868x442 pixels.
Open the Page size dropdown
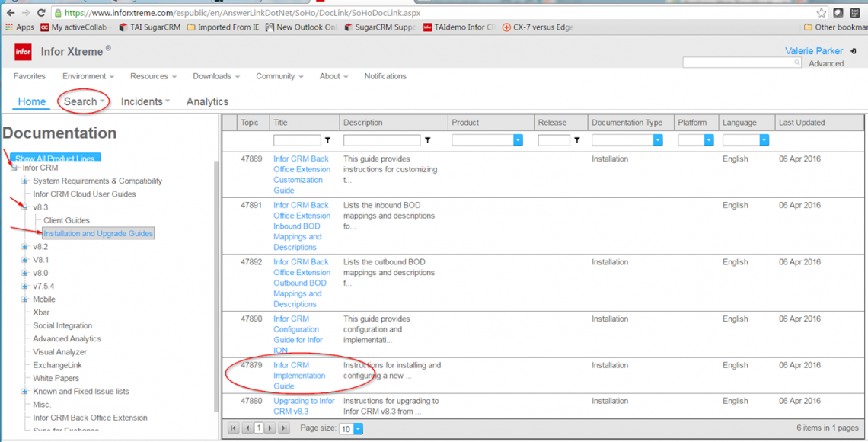358,429
